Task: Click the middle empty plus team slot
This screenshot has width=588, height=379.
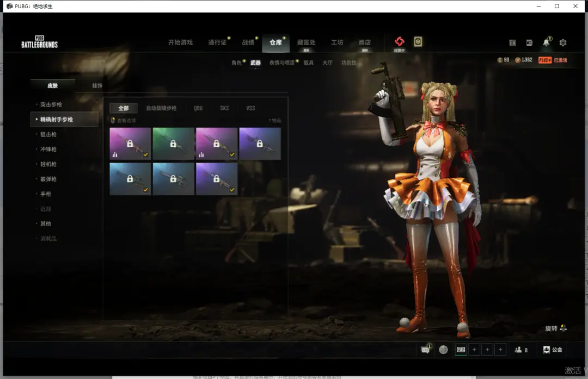Action: pos(487,350)
